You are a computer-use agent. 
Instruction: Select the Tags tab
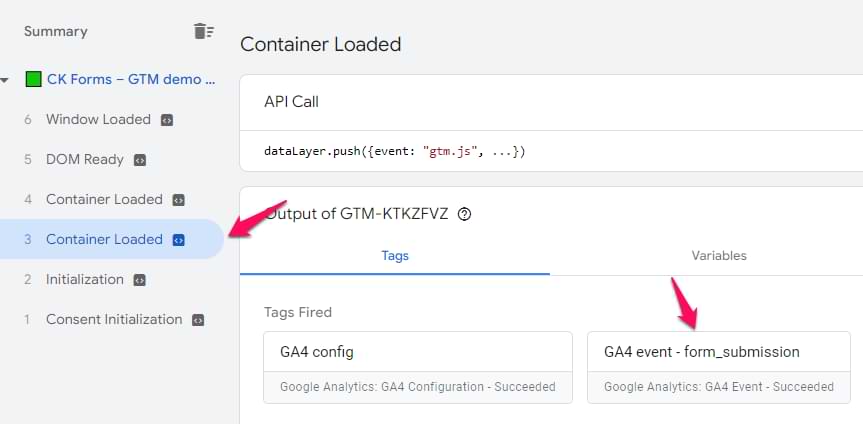tap(395, 256)
